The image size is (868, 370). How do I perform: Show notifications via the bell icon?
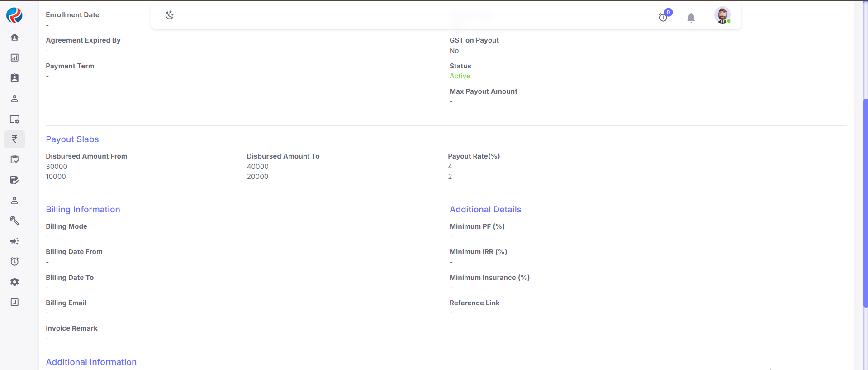coord(691,18)
